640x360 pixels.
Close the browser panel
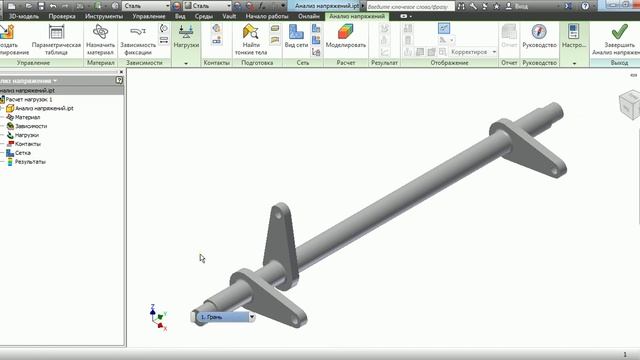click(x=121, y=72)
